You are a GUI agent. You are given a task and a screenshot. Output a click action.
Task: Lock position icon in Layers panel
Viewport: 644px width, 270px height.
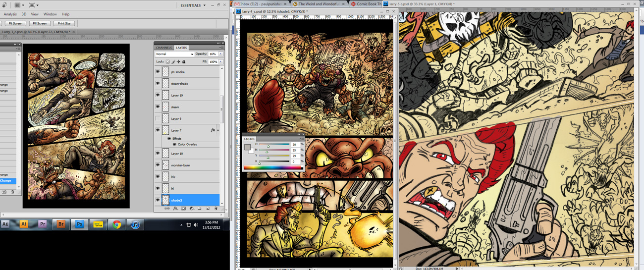[178, 62]
